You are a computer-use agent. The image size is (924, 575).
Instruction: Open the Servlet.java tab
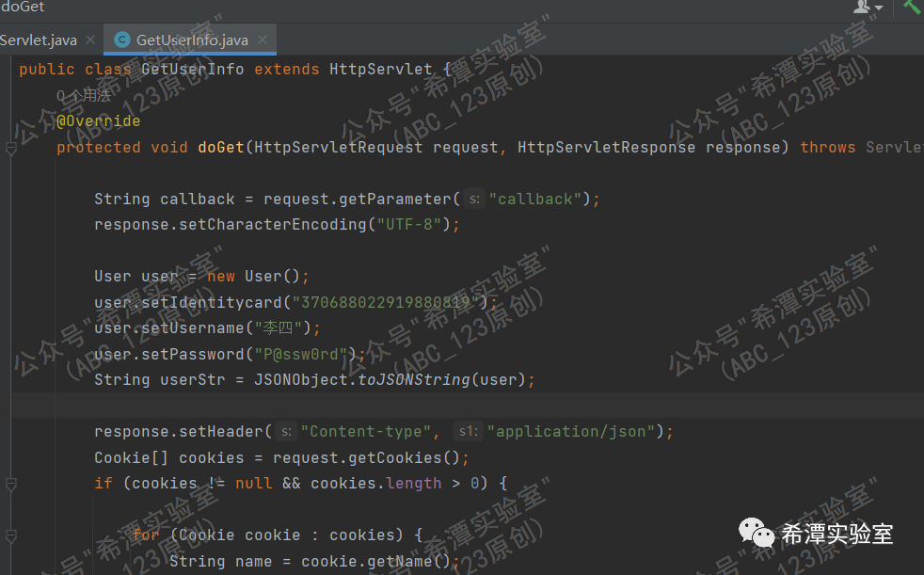pos(39,40)
